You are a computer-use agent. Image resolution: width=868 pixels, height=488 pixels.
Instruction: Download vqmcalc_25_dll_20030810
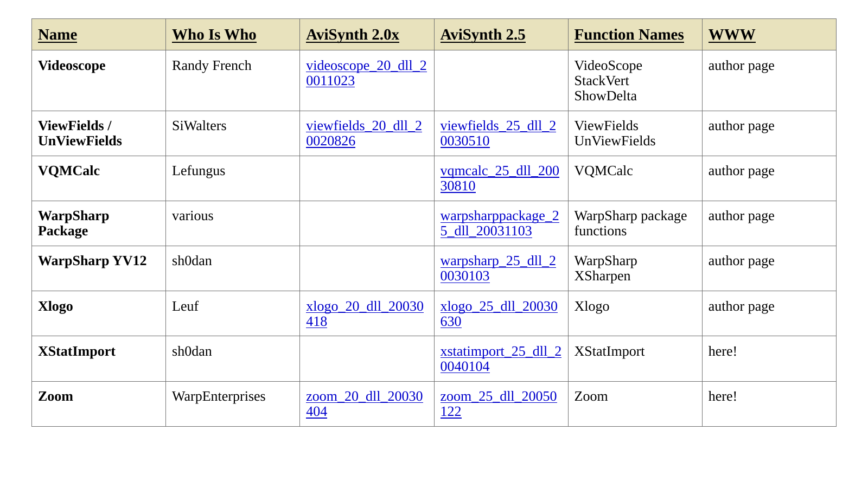pyautogui.click(x=500, y=178)
